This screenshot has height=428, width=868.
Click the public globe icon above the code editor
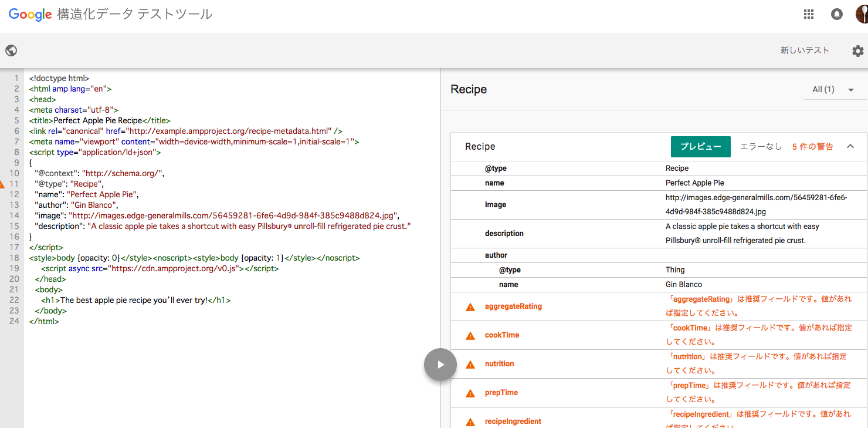point(11,50)
